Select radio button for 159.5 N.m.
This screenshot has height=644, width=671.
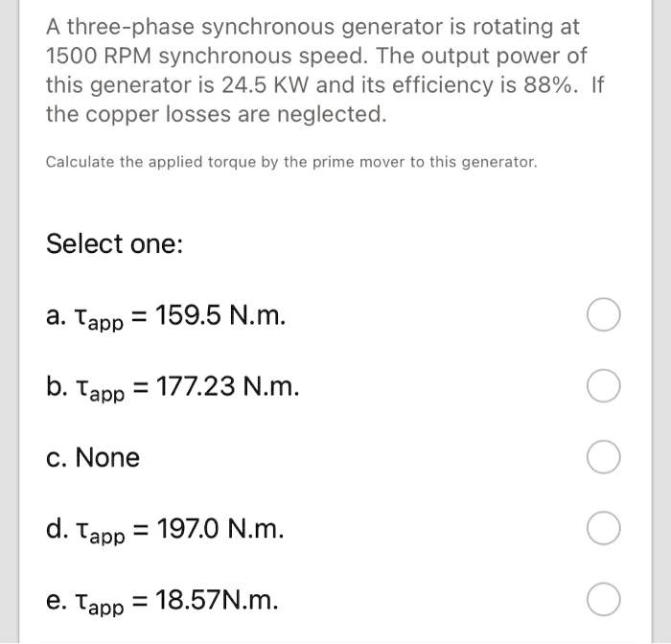(x=603, y=314)
